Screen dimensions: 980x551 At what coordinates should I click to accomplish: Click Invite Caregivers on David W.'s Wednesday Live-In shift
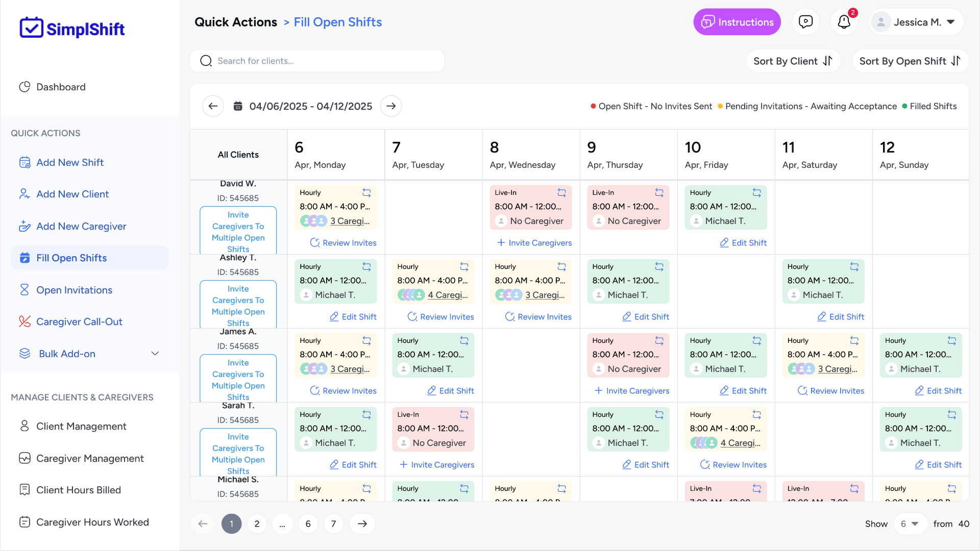click(533, 243)
